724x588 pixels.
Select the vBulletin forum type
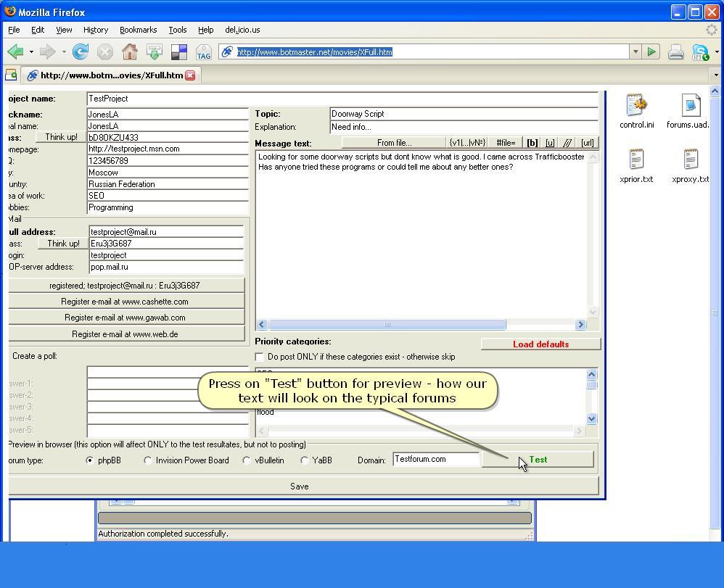[x=247, y=460]
